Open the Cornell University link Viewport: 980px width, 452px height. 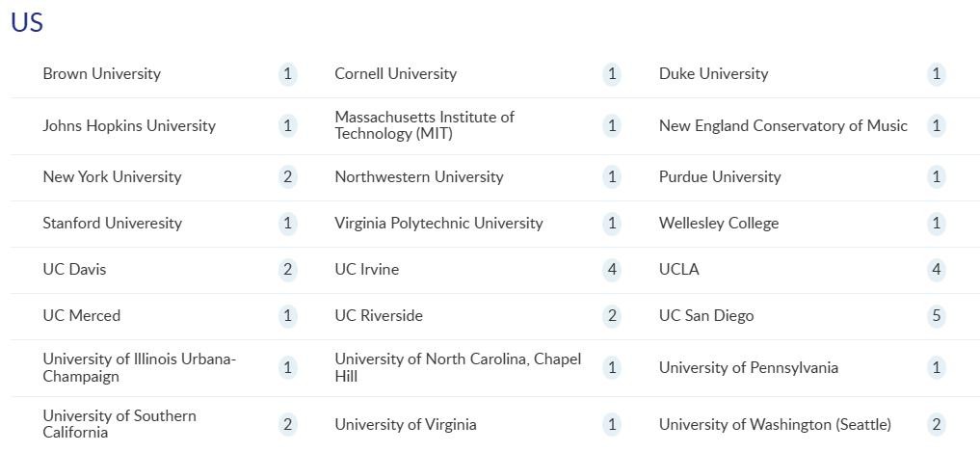(395, 74)
